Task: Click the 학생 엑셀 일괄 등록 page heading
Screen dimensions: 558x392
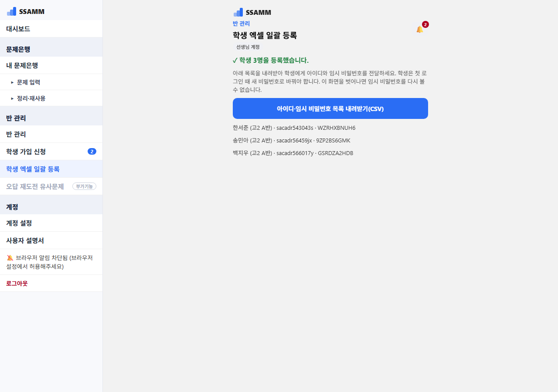Action: pyautogui.click(x=265, y=36)
